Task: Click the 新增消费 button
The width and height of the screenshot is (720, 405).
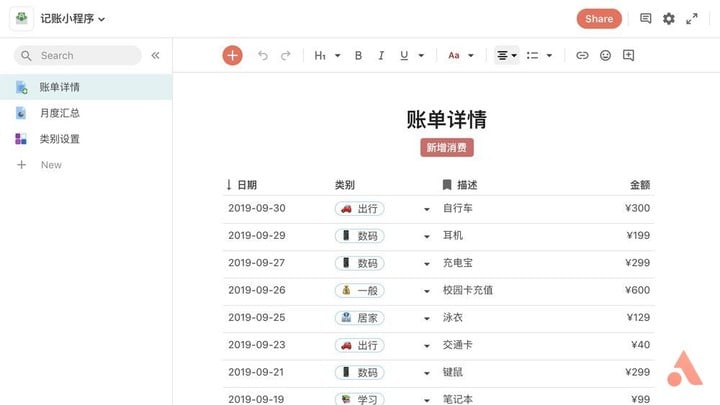Action: pyautogui.click(x=446, y=148)
